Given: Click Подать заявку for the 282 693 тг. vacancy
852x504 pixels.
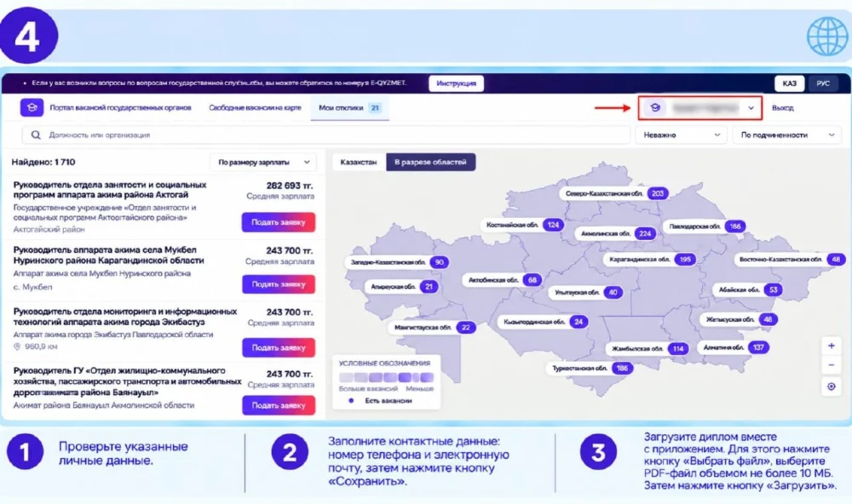Looking at the screenshot, I should [x=279, y=222].
